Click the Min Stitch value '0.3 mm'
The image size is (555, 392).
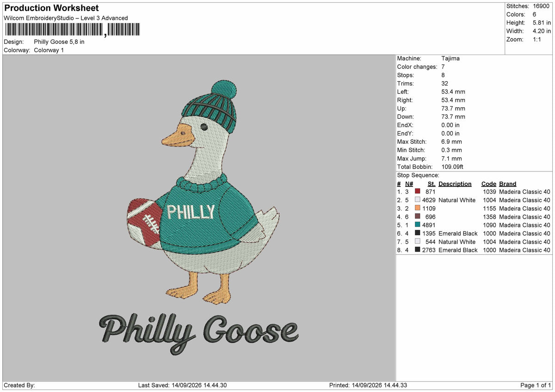tap(451, 150)
